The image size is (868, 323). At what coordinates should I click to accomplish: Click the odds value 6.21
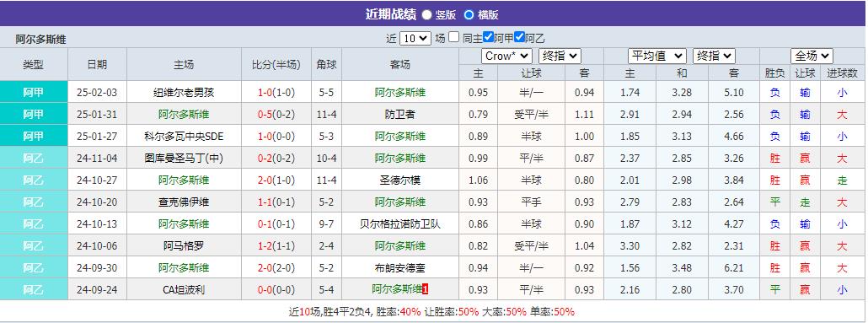pos(734,268)
